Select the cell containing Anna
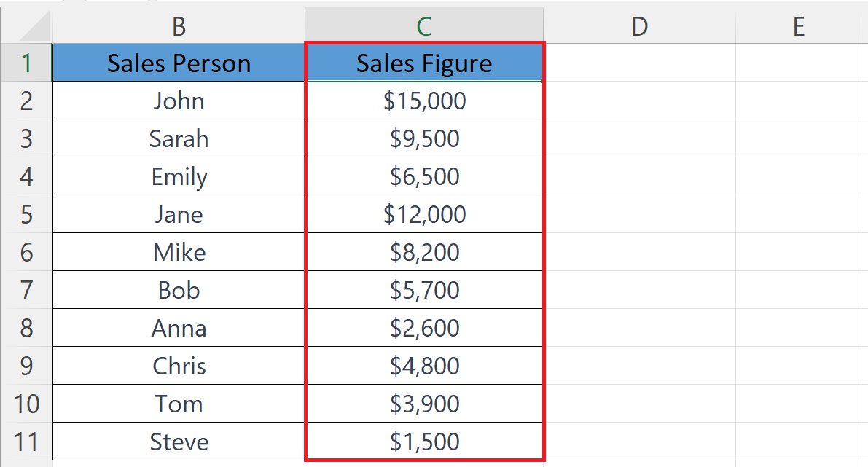 179,328
